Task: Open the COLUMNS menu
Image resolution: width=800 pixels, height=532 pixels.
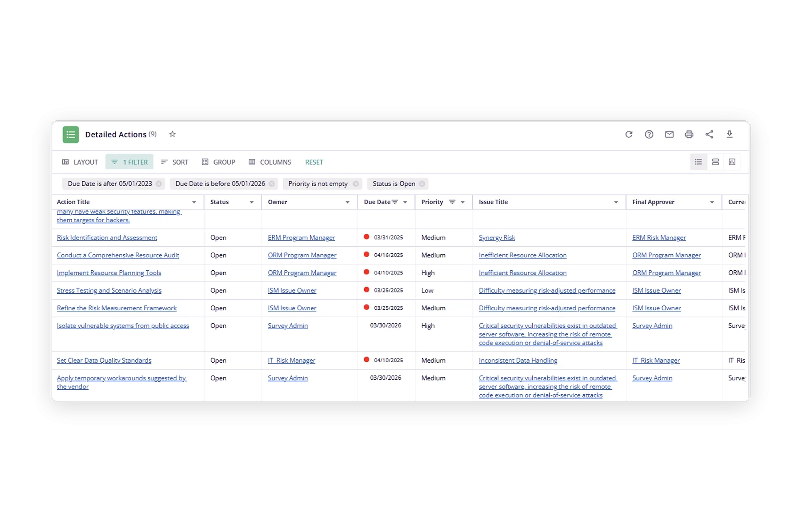Action: pos(270,162)
